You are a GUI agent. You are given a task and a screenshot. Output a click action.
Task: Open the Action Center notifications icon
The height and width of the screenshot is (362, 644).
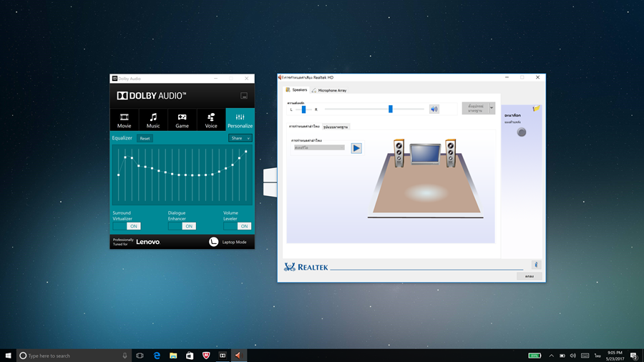(634, 356)
